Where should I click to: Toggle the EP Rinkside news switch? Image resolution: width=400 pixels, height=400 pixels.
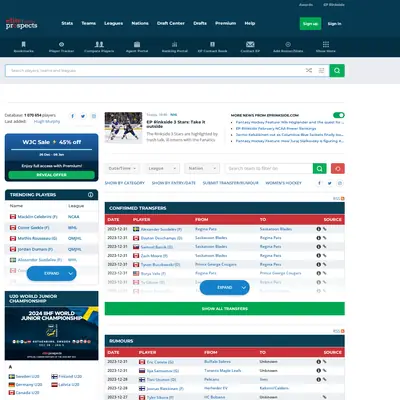[339, 115]
